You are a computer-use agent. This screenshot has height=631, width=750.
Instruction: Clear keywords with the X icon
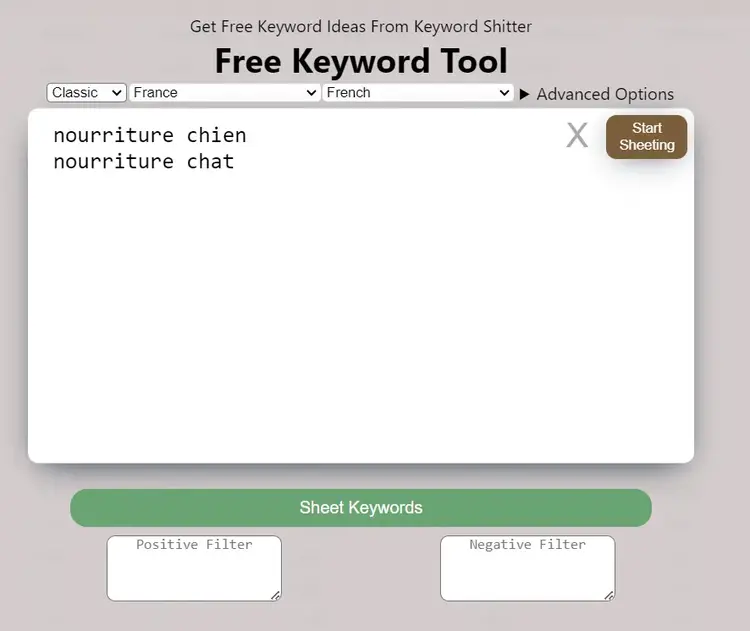[577, 135]
